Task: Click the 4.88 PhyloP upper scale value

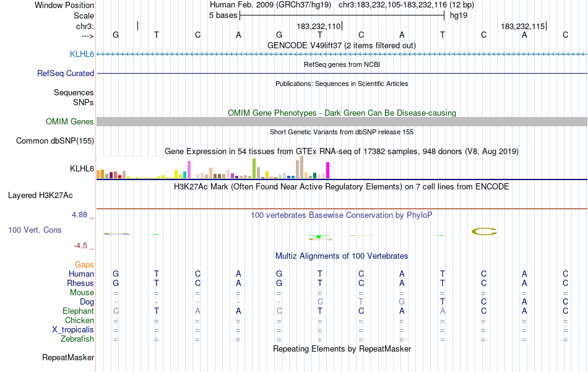Action: click(x=79, y=215)
